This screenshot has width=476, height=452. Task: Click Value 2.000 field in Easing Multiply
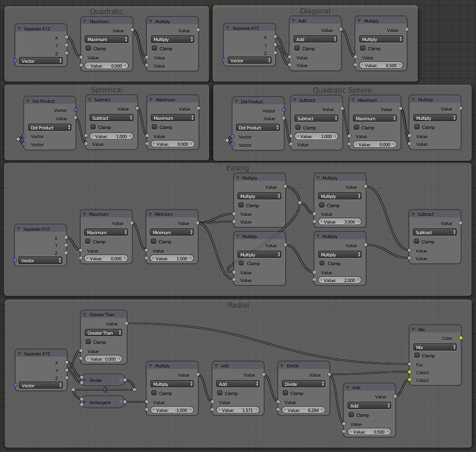tap(340, 280)
